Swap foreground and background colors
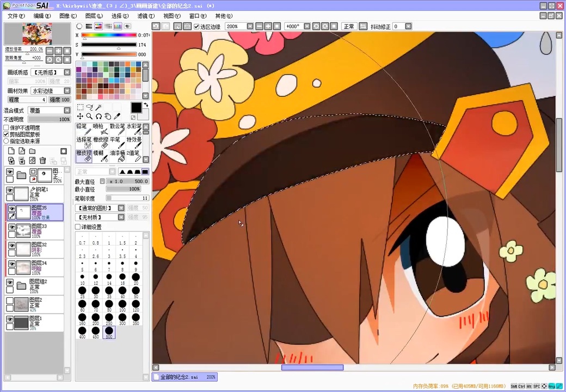Image resolution: width=566 pixels, height=392 pixels. tap(145, 105)
